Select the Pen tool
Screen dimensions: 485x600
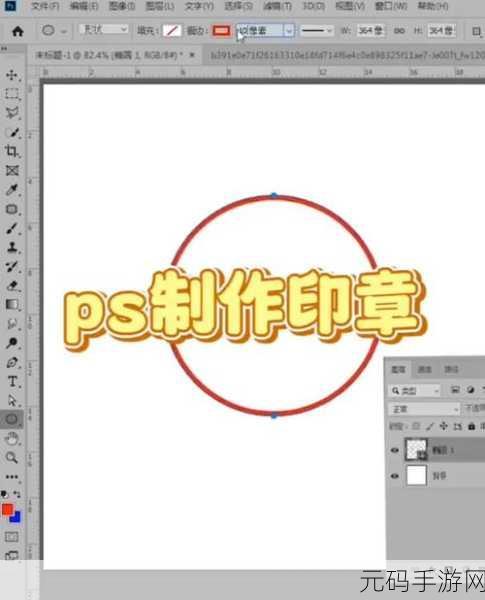[x=11, y=362]
